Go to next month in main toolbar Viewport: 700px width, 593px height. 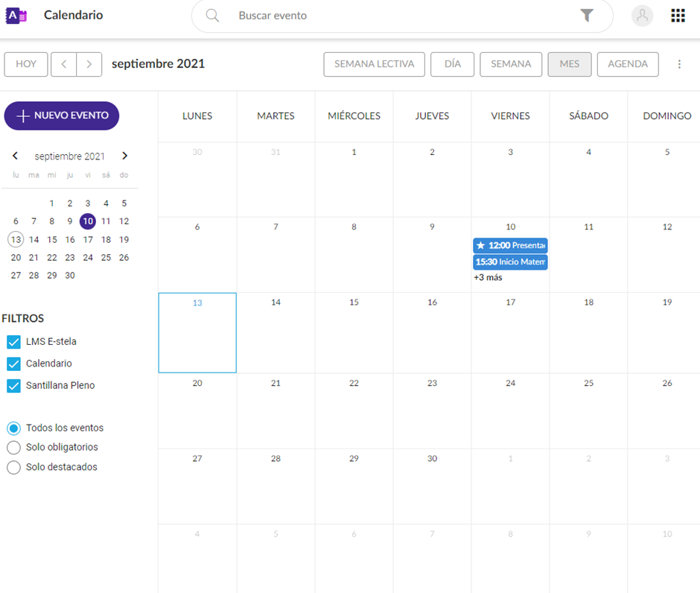[89, 64]
